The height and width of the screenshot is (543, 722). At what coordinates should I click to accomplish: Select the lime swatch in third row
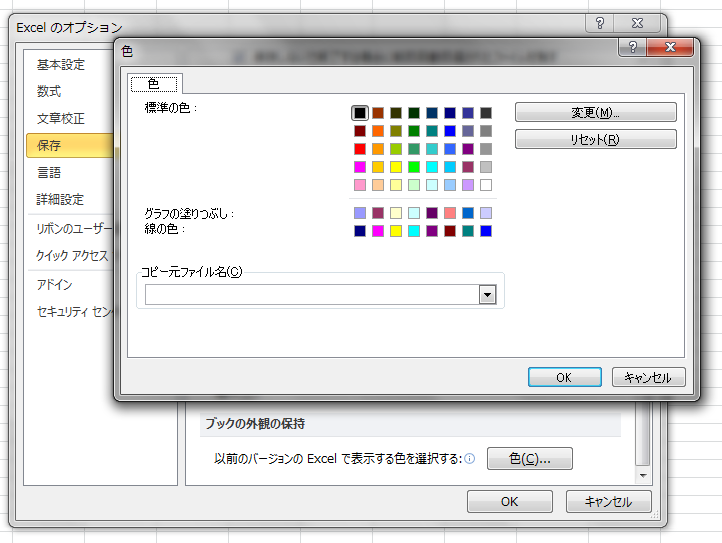[396, 149]
